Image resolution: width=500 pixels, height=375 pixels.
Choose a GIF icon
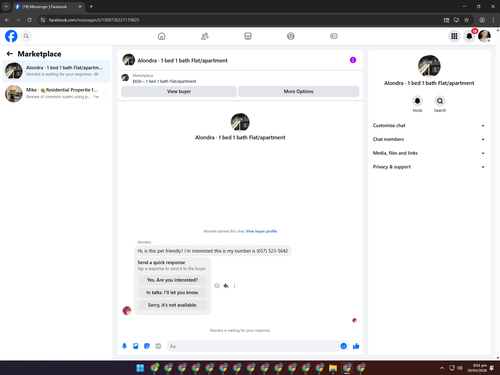point(158,346)
